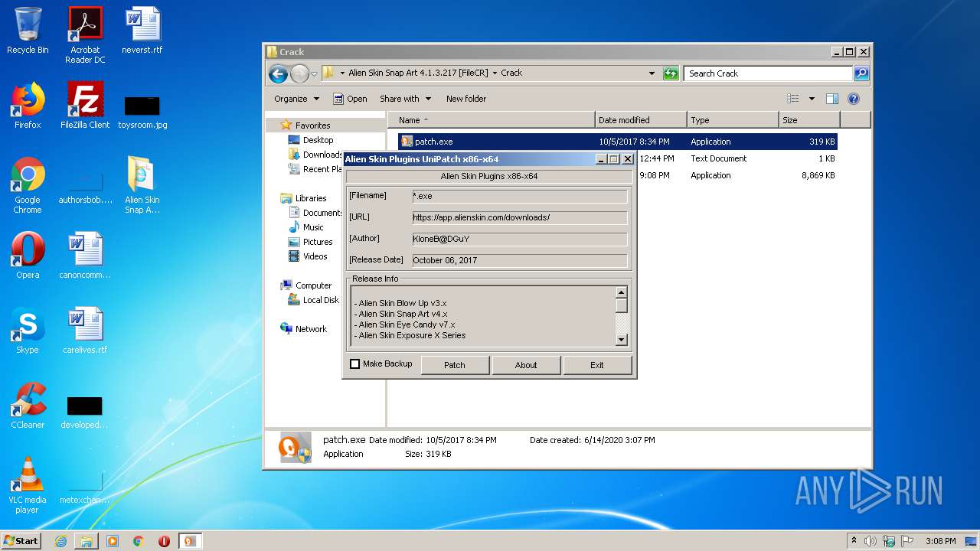This screenshot has width=980, height=551.
Task: Open the Alien Skin Snap Art desktop folder
Action: click(x=142, y=185)
